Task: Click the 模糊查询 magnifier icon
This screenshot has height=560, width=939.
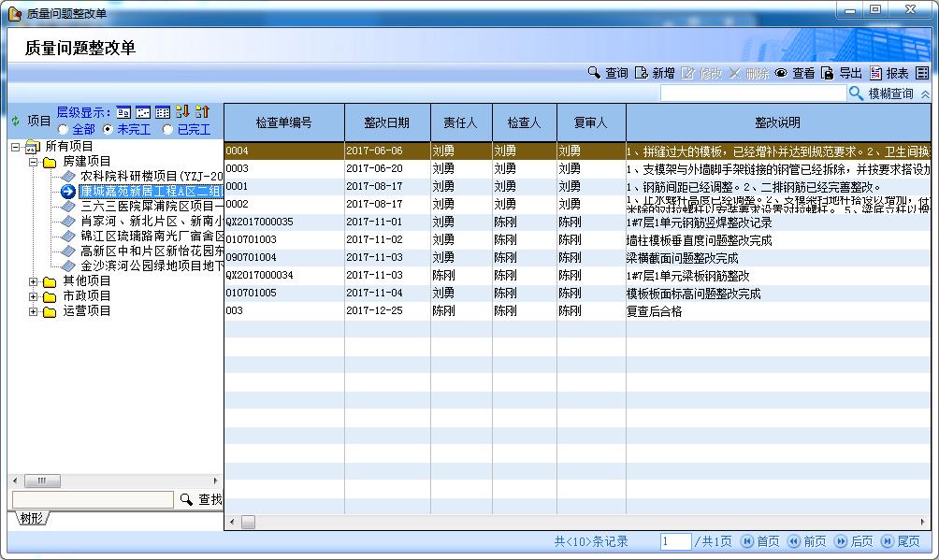Action: (856, 93)
